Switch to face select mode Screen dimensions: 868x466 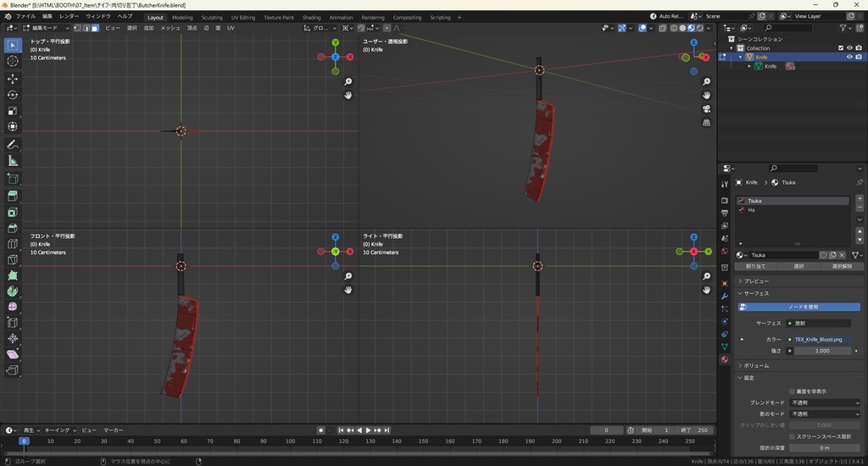click(95, 28)
